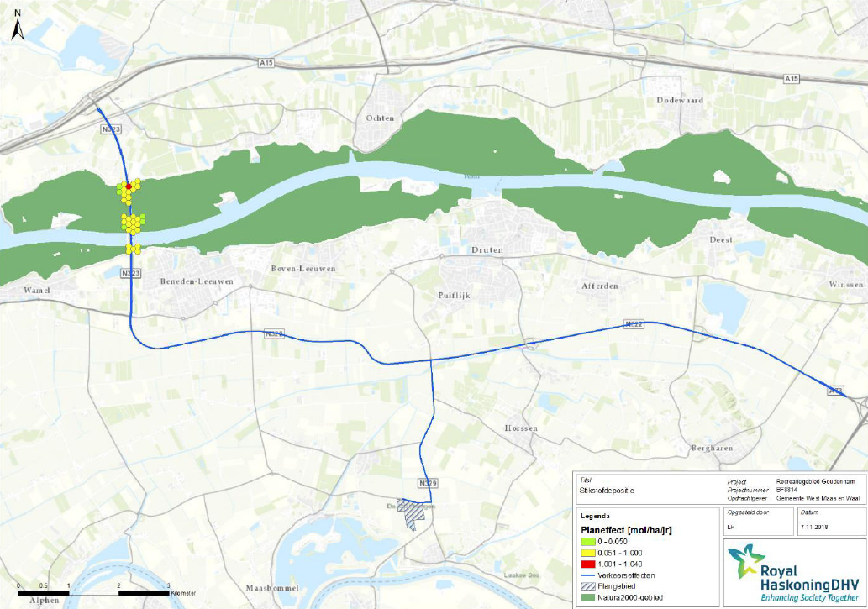This screenshot has height=609, width=868.
Task: Click the Boven-Leeuwen town label
Action: pyautogui.click(x=303, y=269)
